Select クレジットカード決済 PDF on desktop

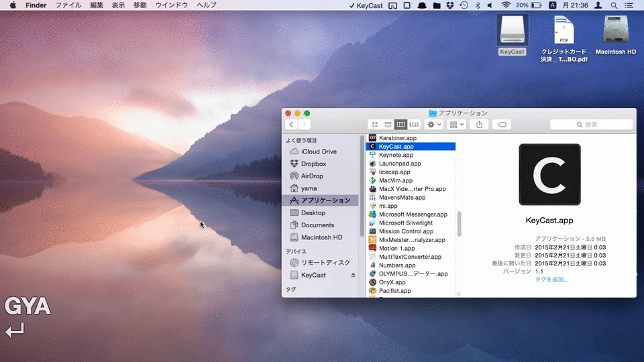pos(563,39)
